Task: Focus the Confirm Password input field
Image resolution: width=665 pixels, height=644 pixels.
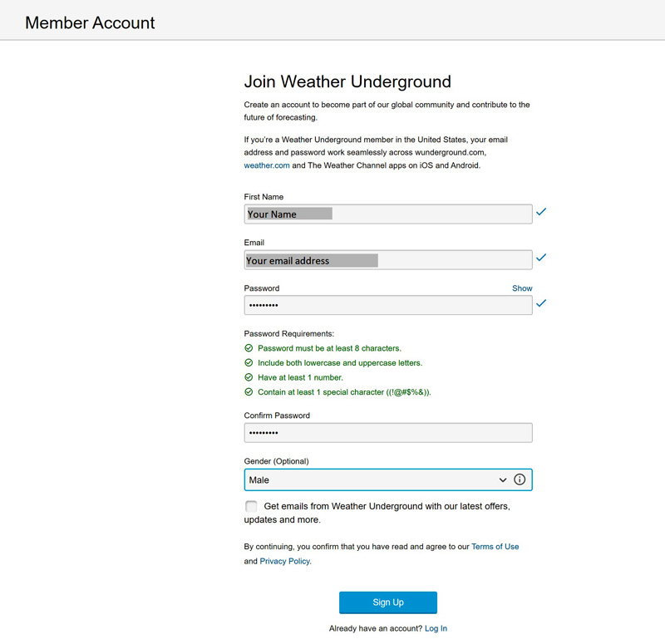Action: click(388, 433)
